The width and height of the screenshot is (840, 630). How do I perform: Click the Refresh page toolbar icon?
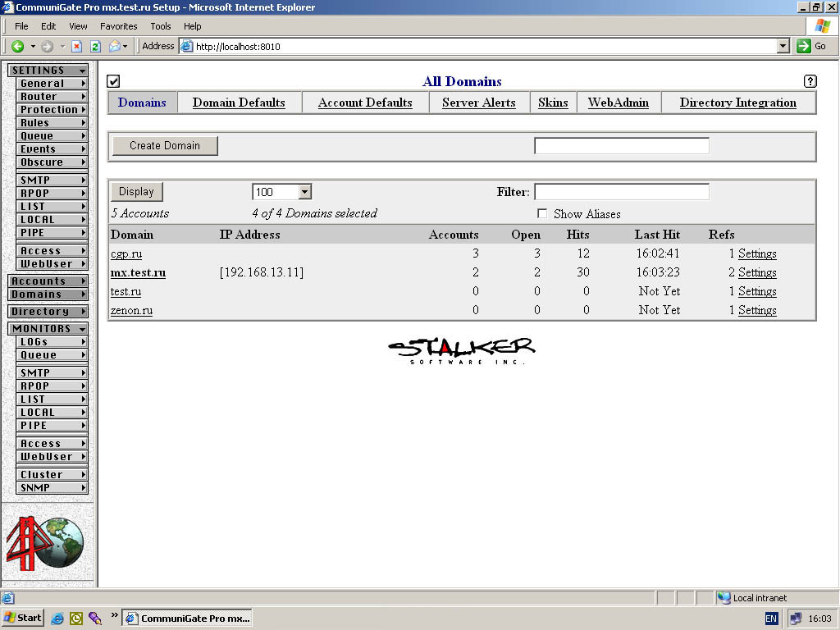point(95,47)
